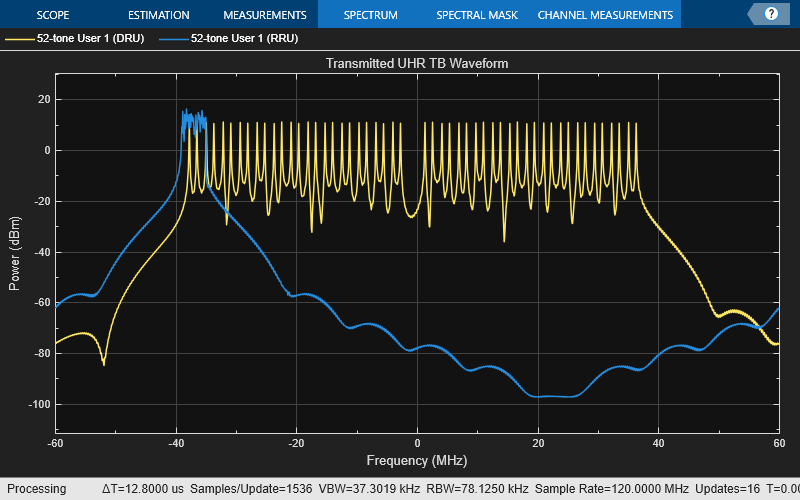This screenshot has width=800, height=500.
Task: Click the yellow DRU line sample in legend
Action: click(x=19, y=39)
